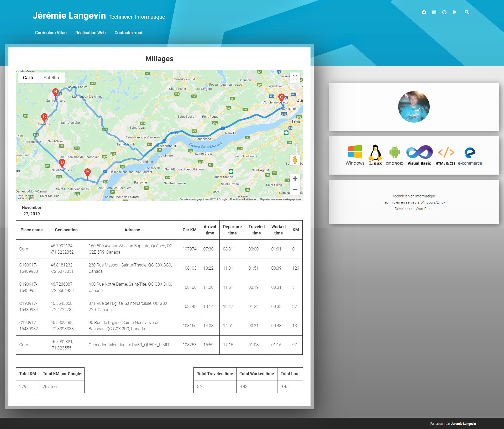This screenshot has height=429, width=504.
Task: Click map marker B at Sainte-Thècle
Action: tap(55, 92)
